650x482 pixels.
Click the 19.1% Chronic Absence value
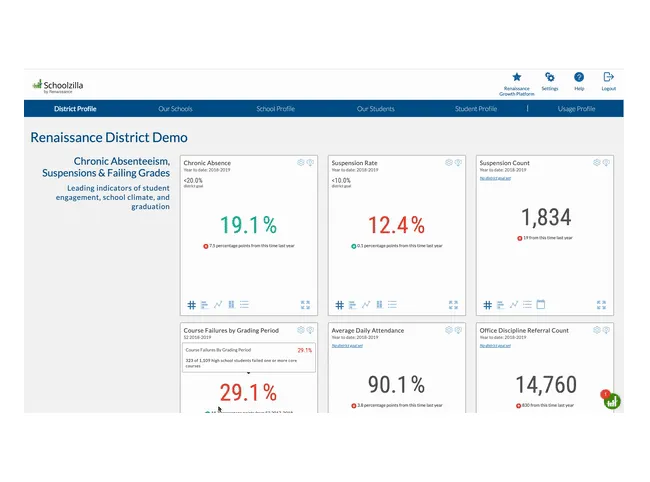pyautogui.click(x=248, y=225)
